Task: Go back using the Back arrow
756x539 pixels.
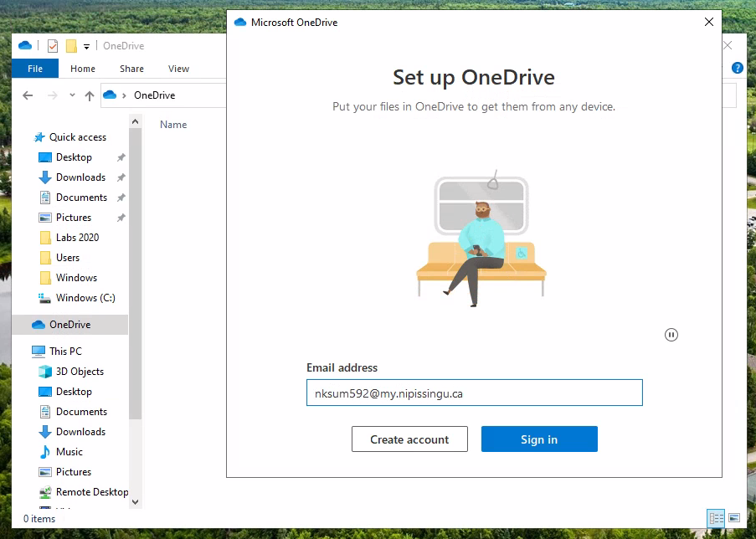Action: 28,95
